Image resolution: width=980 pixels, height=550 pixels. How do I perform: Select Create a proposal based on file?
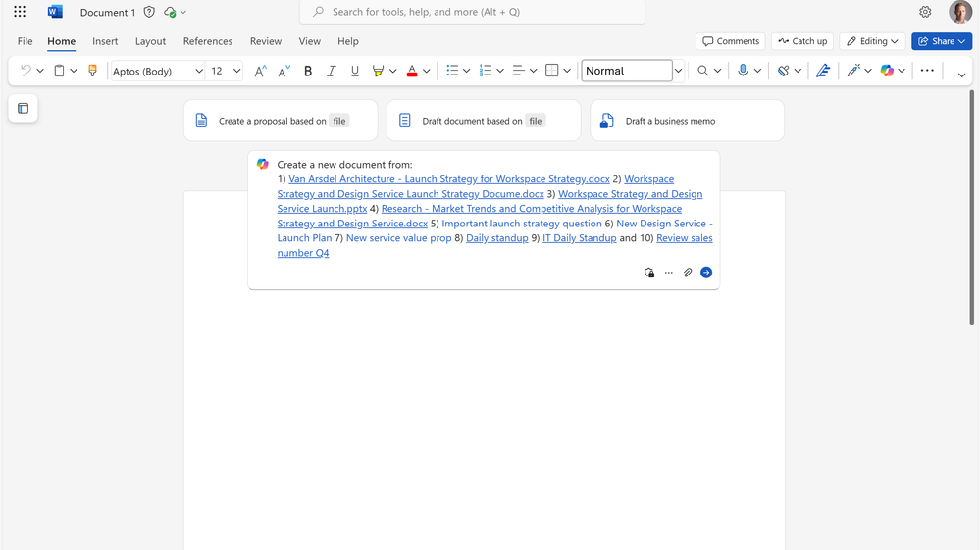[x=281, y=121]
